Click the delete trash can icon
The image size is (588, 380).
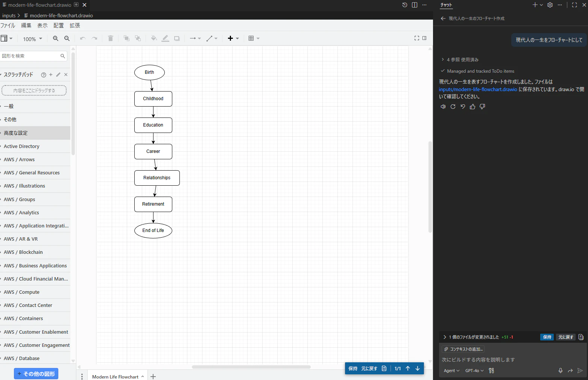[111, 38]
